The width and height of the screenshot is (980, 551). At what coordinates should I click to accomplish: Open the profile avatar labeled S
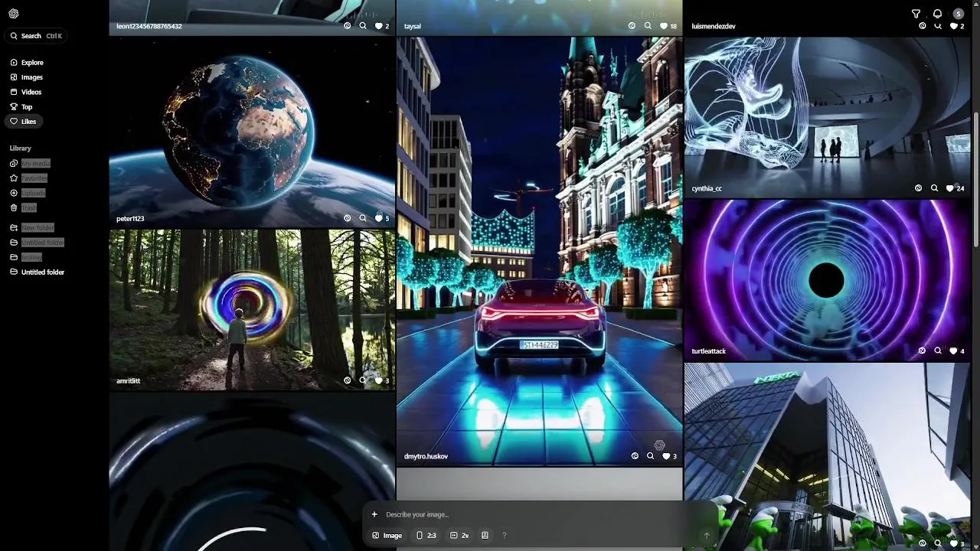(959, 14)
